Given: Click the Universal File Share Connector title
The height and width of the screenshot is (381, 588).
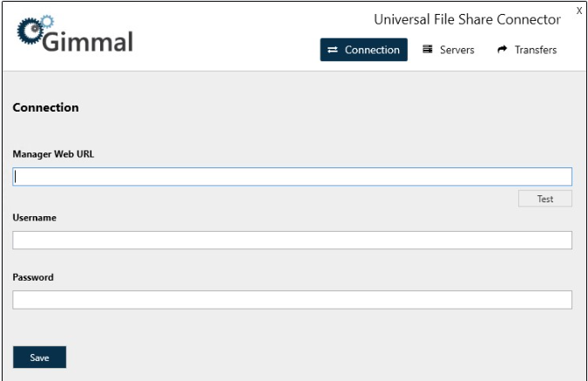Looking at the screenshot, I should tap(467, 19).
